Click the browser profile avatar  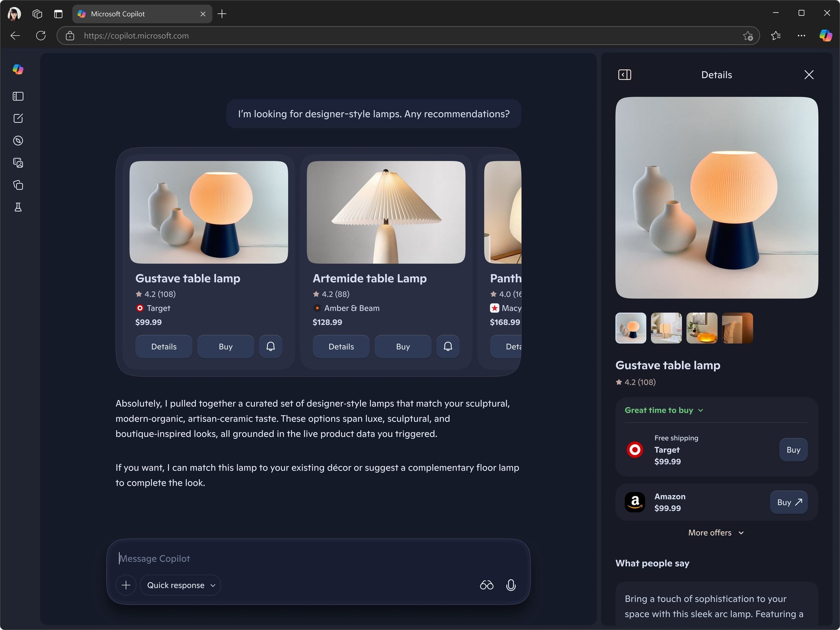tap(14, 14)
